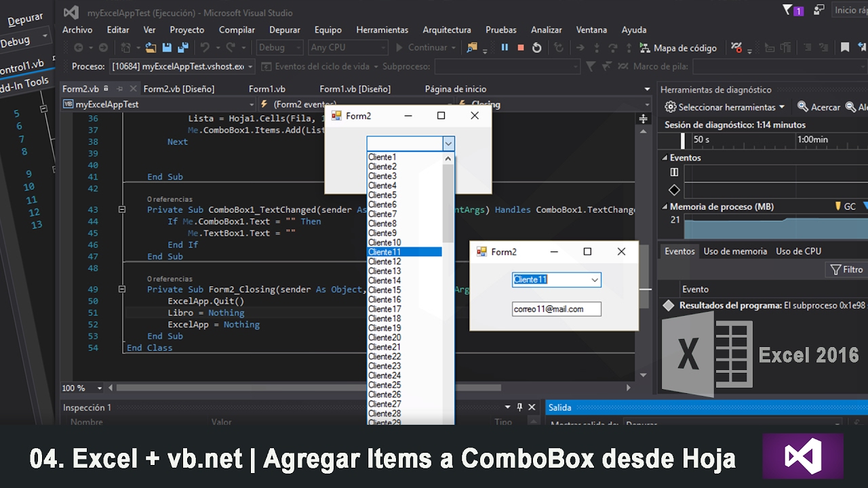The height and width of the screenshot is (488, 868).
Task: Open the Ayuda menu
Action: point(634,30)
